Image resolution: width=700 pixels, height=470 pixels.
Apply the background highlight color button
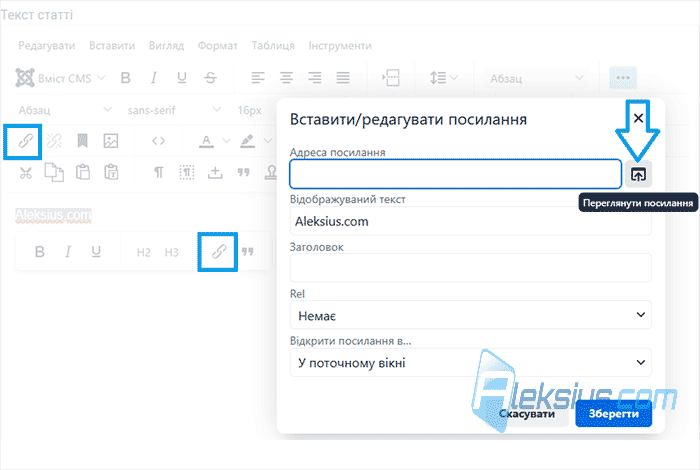(x=247, y=141)
